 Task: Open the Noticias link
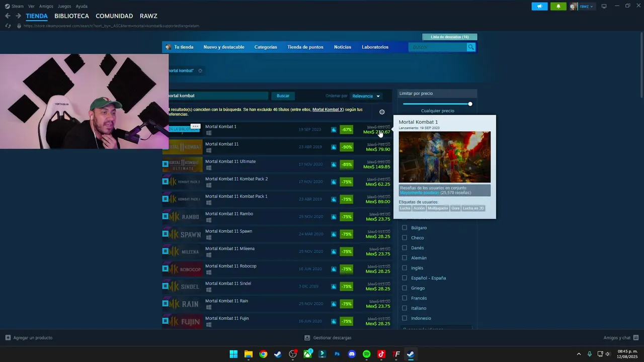click(343, 47)
